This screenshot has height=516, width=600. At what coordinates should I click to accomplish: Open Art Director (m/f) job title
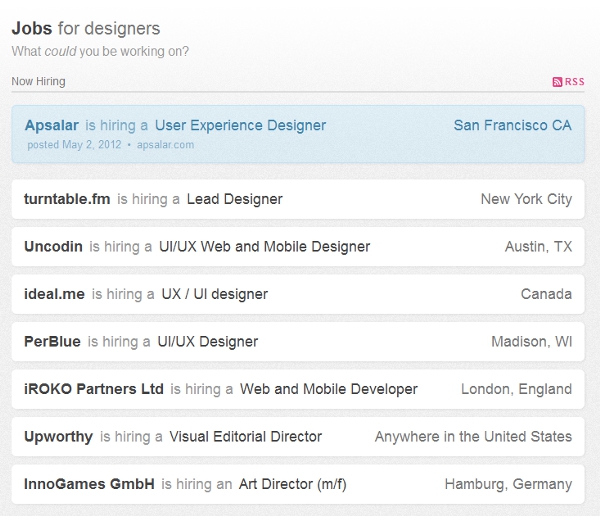pyautogui.click(x=293, y=484)
